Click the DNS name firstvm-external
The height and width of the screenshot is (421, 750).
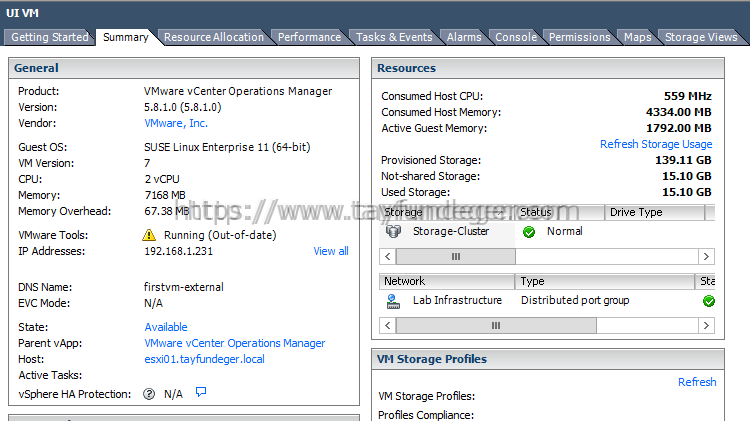[x=184, y=287]
